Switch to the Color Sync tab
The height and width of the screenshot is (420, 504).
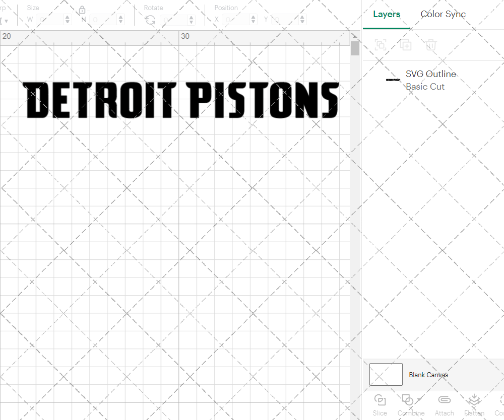443,14
